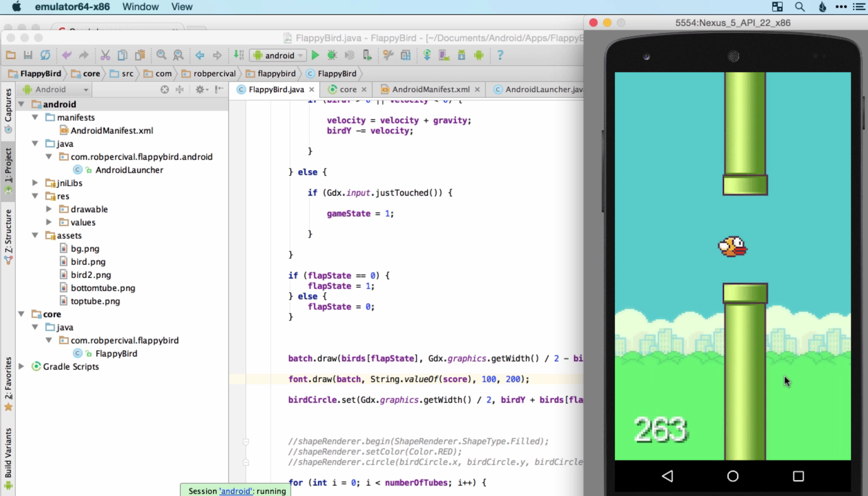The image size is (868, 496).
Task: Collapse the manifests folder
Action: pos(35,117)
